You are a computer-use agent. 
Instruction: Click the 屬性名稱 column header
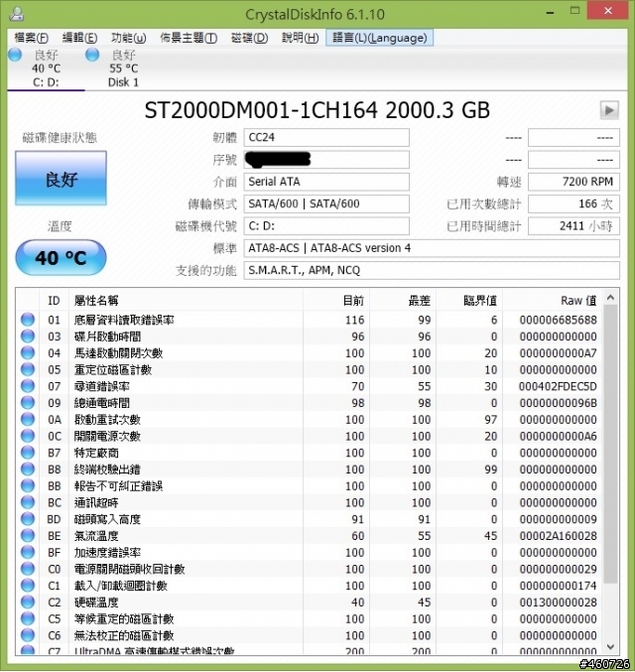click(x=186, y=301)
